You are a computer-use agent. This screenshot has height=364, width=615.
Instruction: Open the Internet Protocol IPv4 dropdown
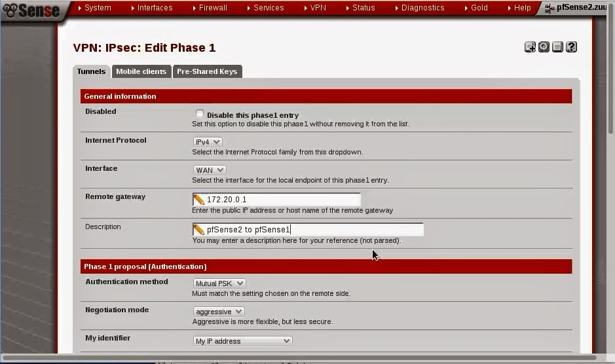pyautogui.click(x=208, y=142)
